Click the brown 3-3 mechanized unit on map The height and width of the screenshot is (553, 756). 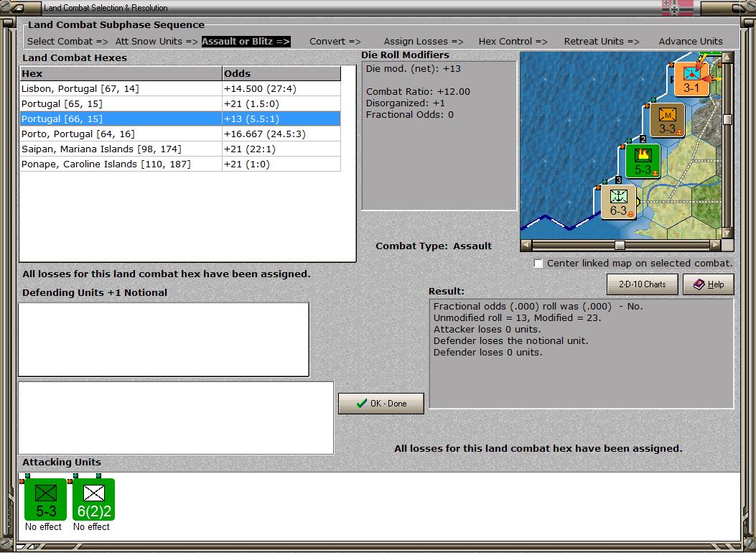pyautogui.click(x=667, y=120)
